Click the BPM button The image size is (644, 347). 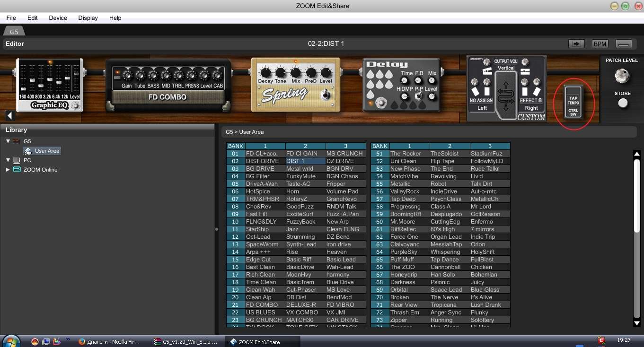pos(600,43)
